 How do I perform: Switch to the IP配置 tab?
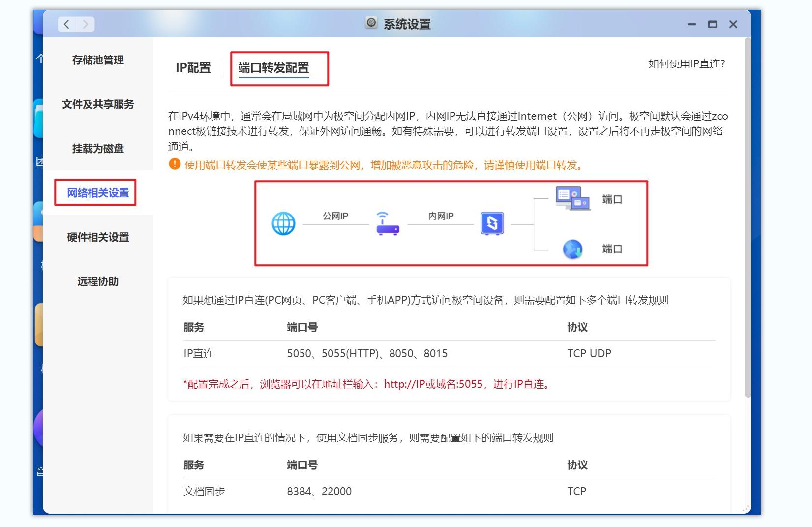pos(194,67)
